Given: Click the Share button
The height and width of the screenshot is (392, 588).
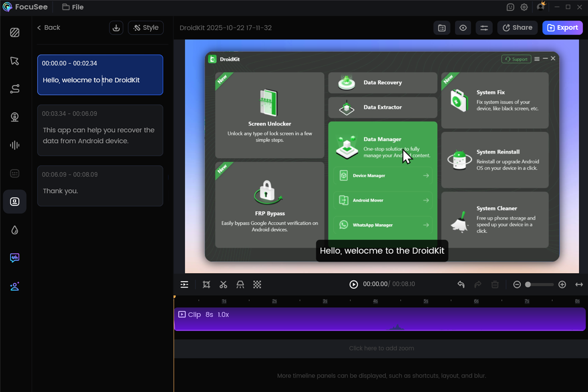Looking at the screenshot, I should point(517,28).
